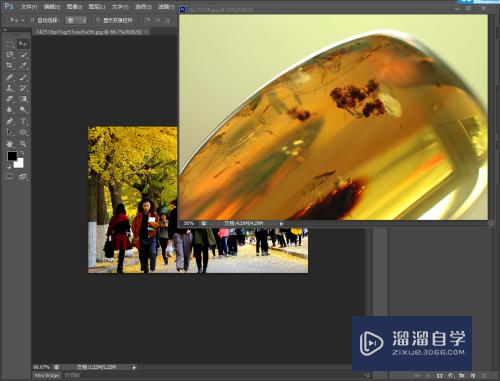Open the 选择 menu
The image size is (500, 381).
click(x=143, y=7)
